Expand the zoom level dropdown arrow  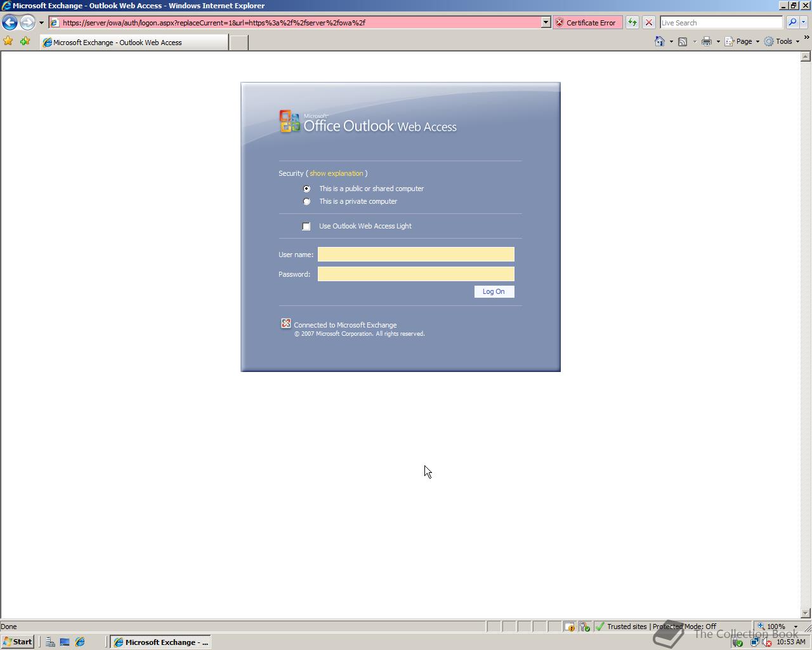796,627
